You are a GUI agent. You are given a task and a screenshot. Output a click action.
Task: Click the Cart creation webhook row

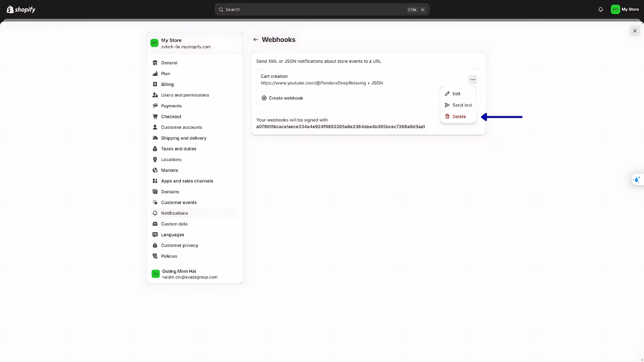tap(368, 79)
